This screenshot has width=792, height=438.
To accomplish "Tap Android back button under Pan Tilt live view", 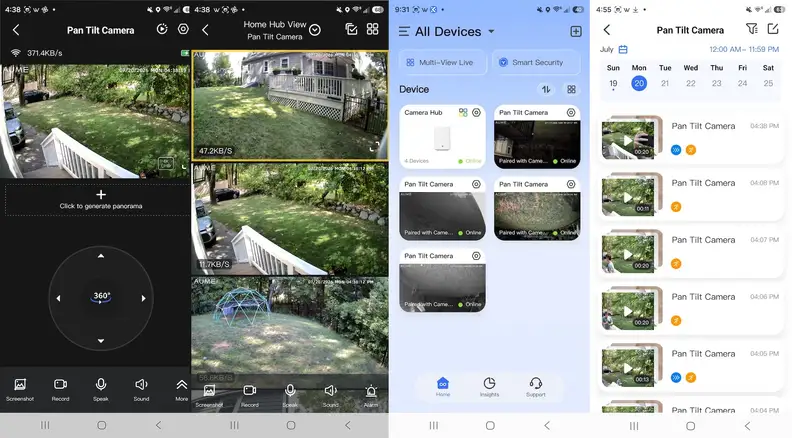I will pos(158,425).
